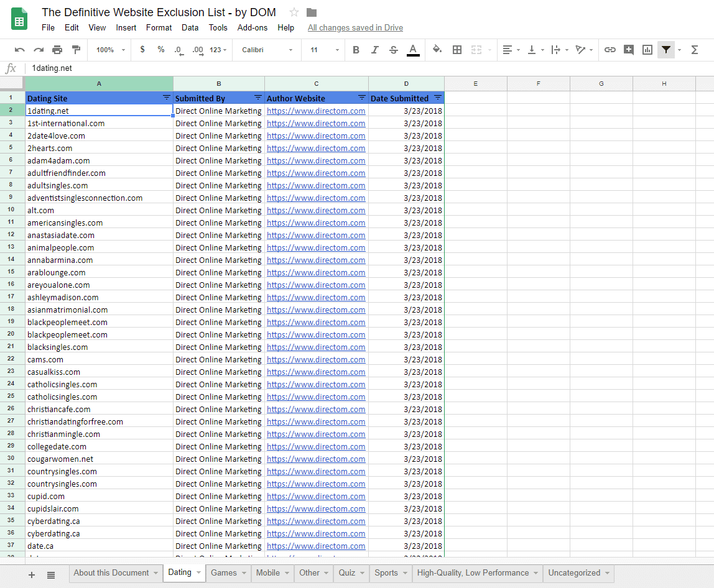Click the Insert chart icon

click(x=647, y=50)
